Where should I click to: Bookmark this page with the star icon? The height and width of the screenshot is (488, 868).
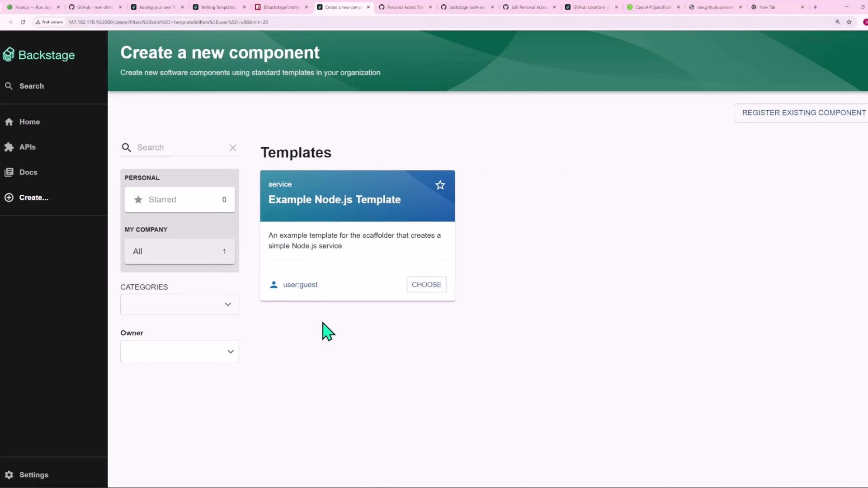[x=849, y=22]
